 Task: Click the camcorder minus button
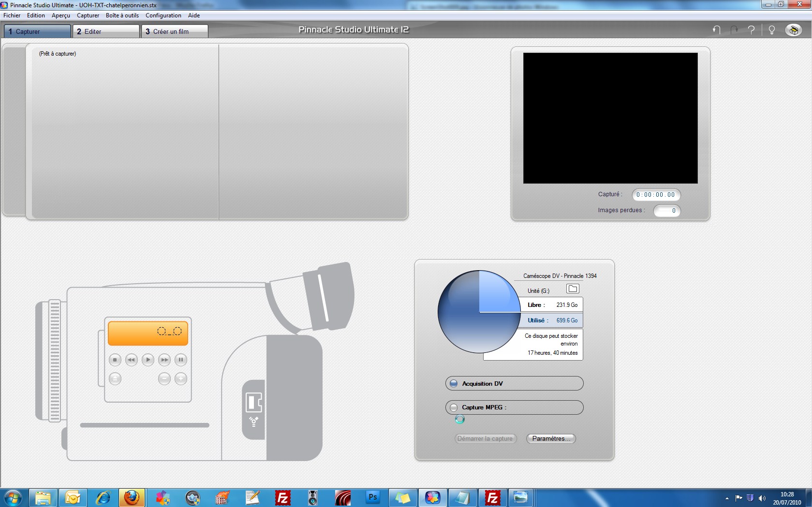point(164,379)
